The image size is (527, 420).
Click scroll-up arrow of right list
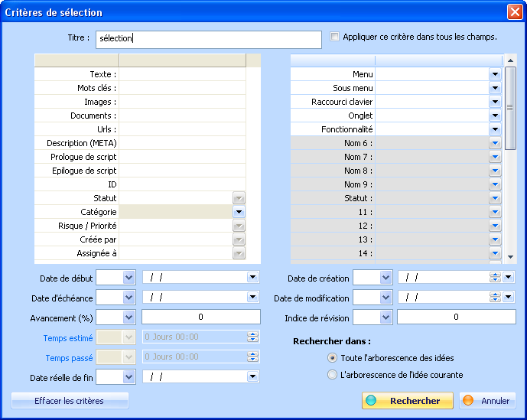510,60
